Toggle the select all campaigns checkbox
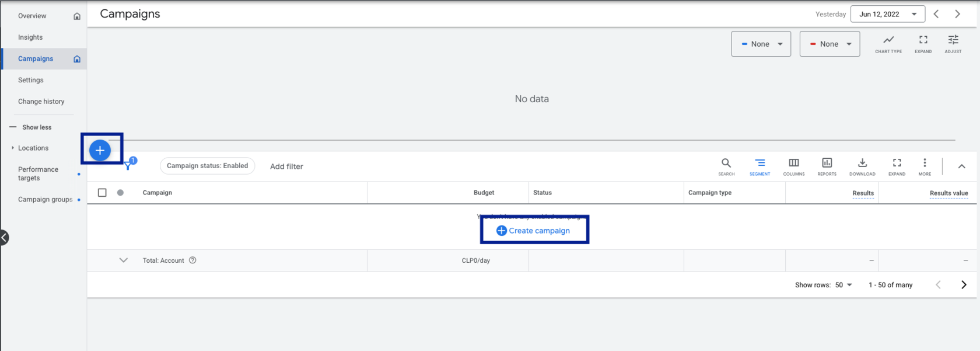Screen dimensions: 980x351 (x=102, y=193)
